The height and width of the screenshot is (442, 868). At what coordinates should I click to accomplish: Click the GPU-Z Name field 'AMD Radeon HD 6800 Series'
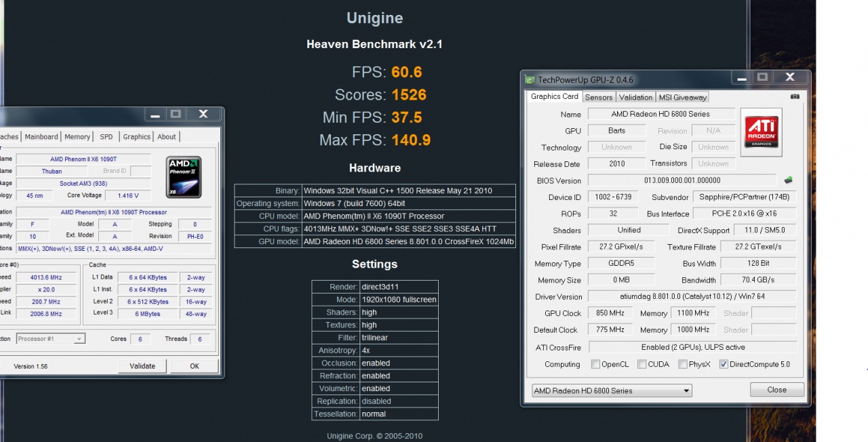661,114
